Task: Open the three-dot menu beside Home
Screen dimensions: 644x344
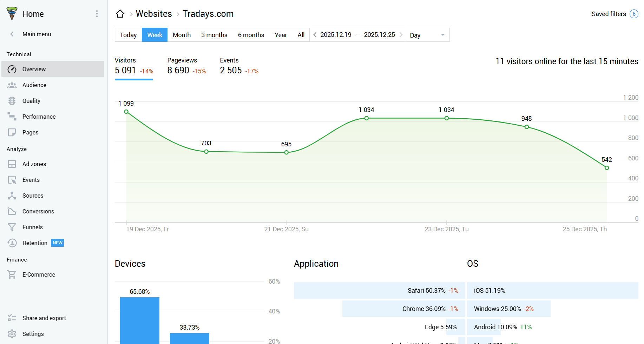Action: tap(97, 14)
